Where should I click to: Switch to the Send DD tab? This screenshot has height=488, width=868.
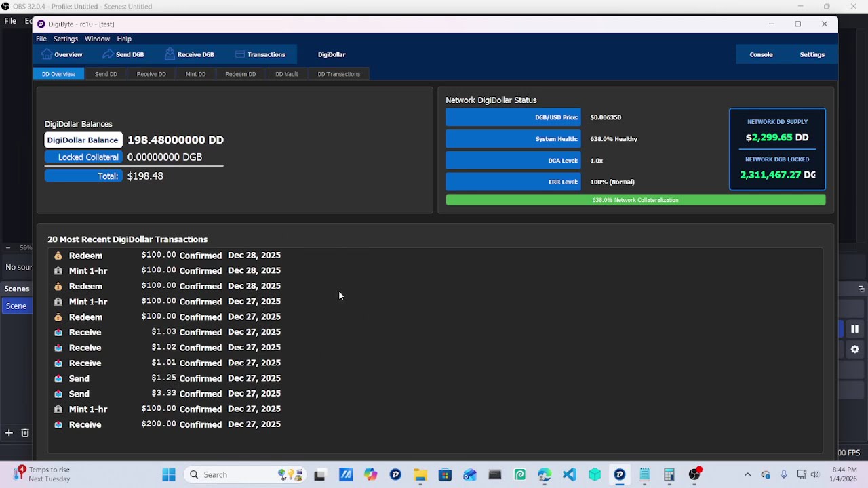(106, 74)
